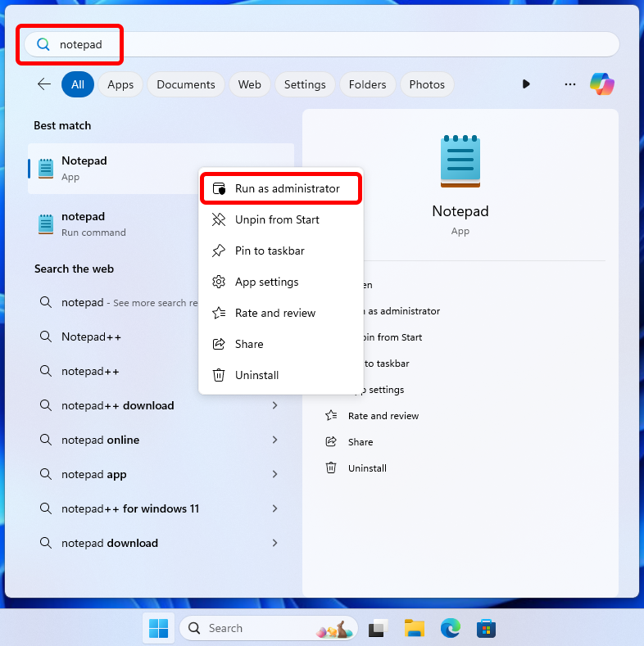Expand the notepad online suggestion chevron

tap(274, 440)
